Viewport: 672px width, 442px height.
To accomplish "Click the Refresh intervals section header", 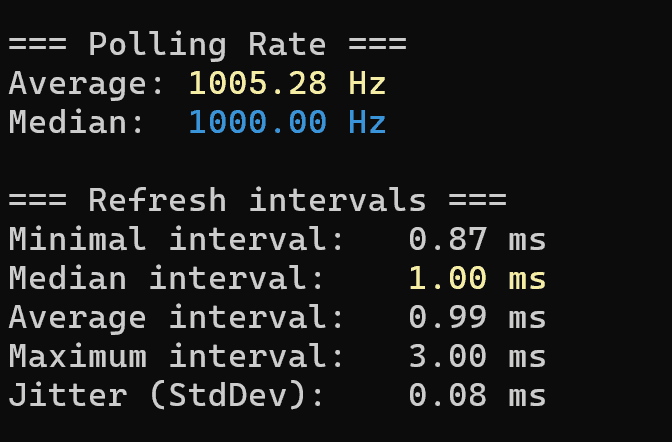I will tap(257, 200).
